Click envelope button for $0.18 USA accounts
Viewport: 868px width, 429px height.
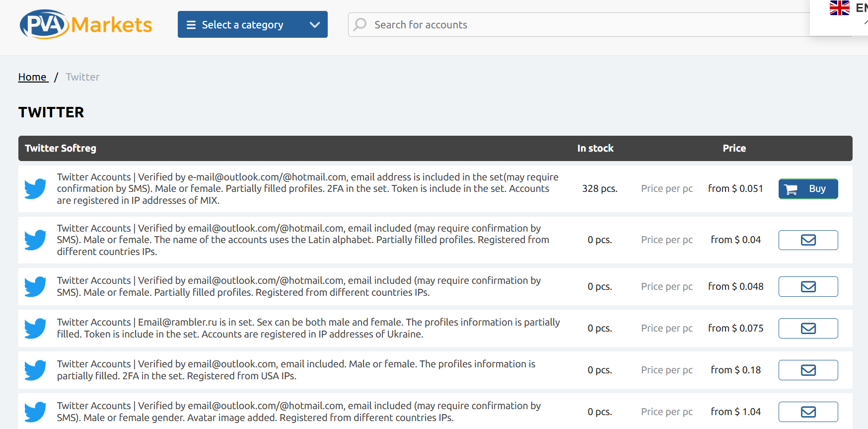pyautogui.click(x=808, y=370)
